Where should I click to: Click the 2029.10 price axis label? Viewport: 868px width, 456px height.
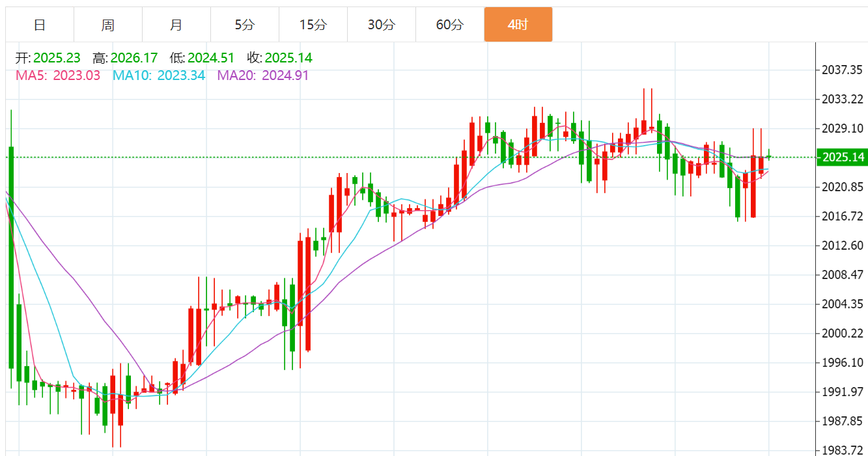point(843,128)
